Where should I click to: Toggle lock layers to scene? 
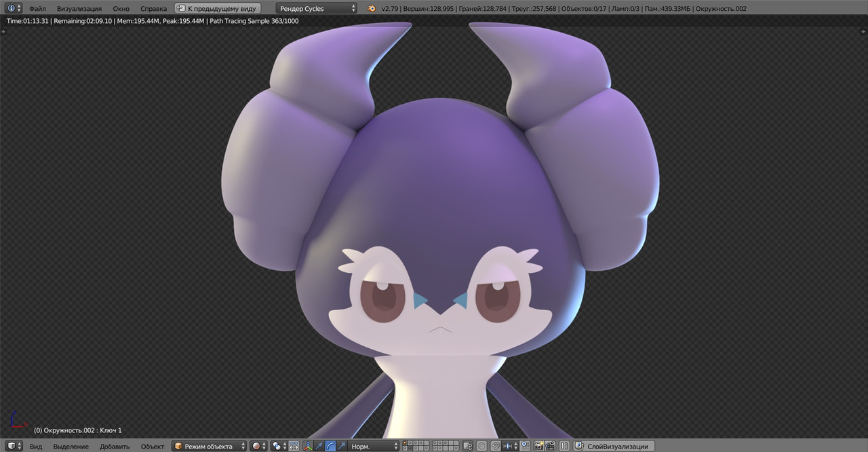pyautogui.click(x=468, y=446)
